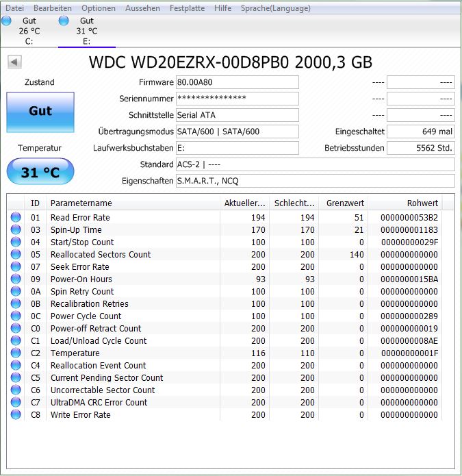The image size is (462, 476).
Task: Select drive E: tab at 31 °C
Action: click(x=87, y=31)
